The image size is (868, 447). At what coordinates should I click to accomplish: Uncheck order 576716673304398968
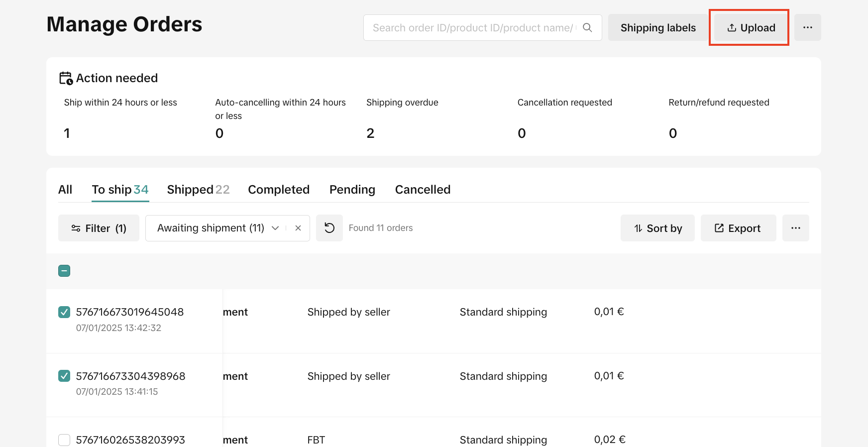pos(64,376)
